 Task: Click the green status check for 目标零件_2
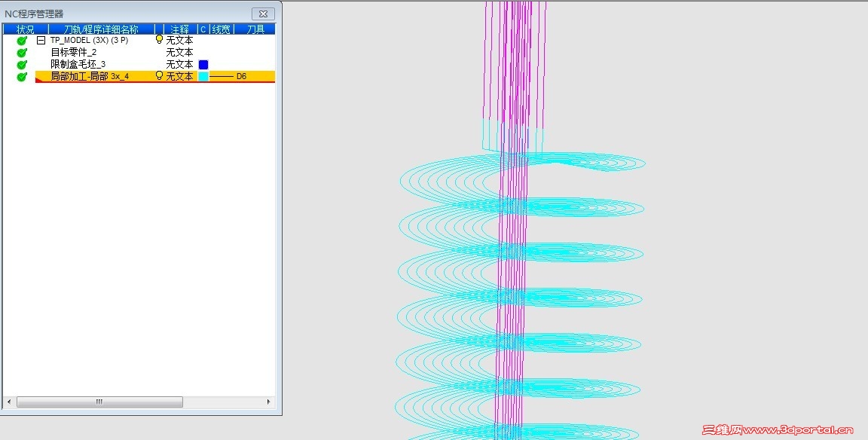(x=22, y=53)
